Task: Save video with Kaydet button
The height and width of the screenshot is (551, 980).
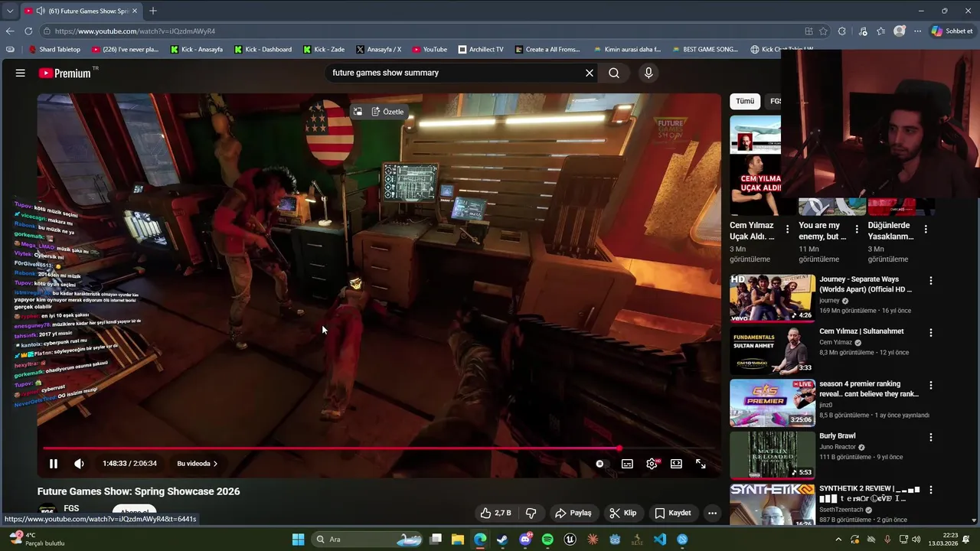Action: 673,513
